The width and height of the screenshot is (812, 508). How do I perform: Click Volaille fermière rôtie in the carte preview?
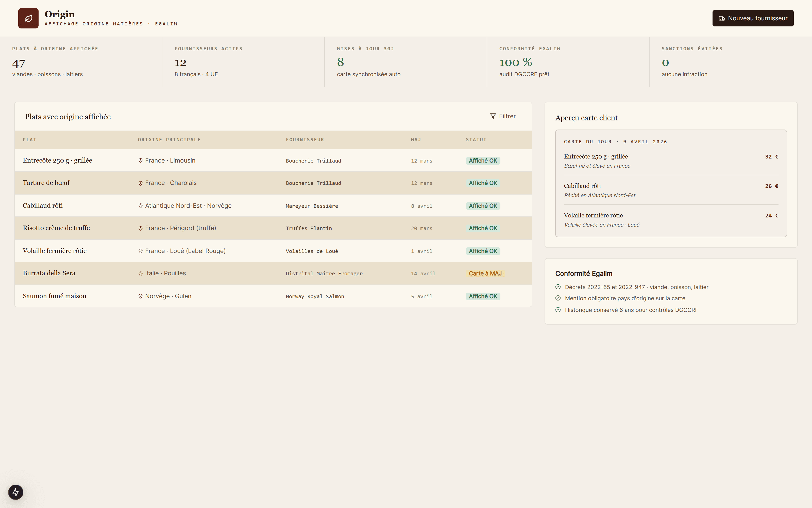tap(593, 215)
